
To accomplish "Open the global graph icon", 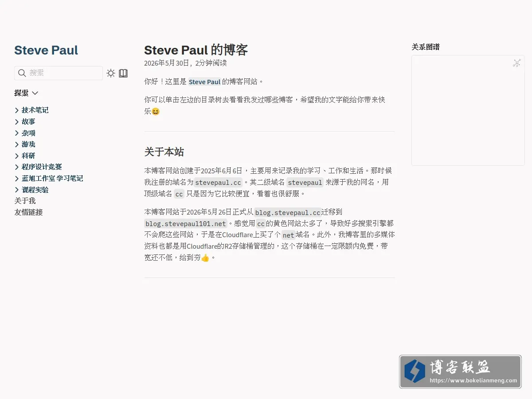I will click(x=516, y=63).
